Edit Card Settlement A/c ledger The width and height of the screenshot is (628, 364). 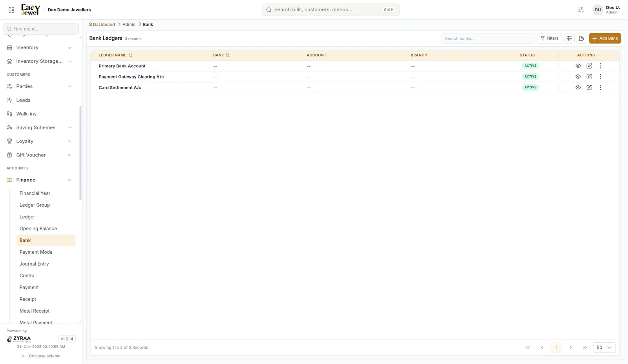point(589,87)
